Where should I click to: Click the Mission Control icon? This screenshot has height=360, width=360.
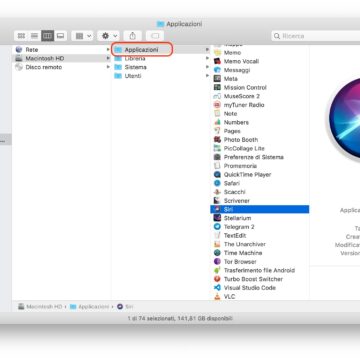click(217, 87)
